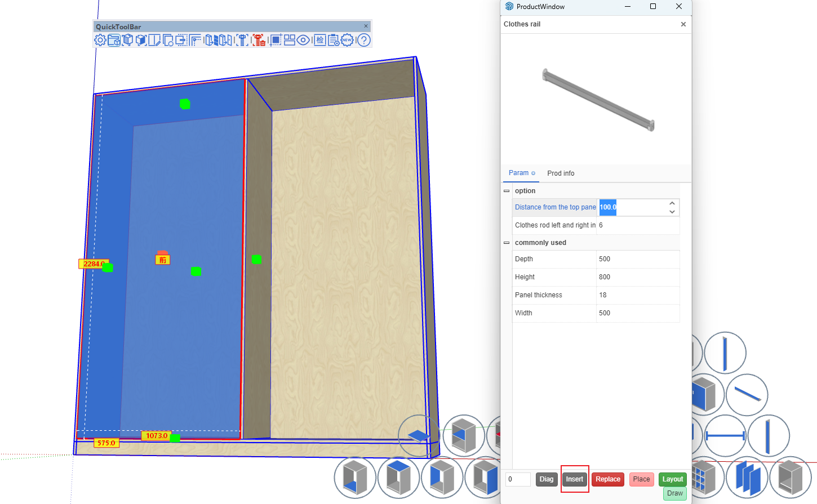Click the Depth value field showing 500
The width and height of the screenshot is (817, 504).
(637, 259)
